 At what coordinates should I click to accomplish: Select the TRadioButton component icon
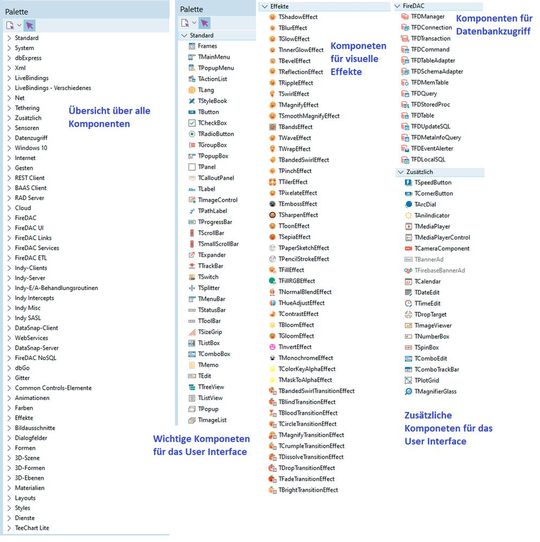pos(192,134)
